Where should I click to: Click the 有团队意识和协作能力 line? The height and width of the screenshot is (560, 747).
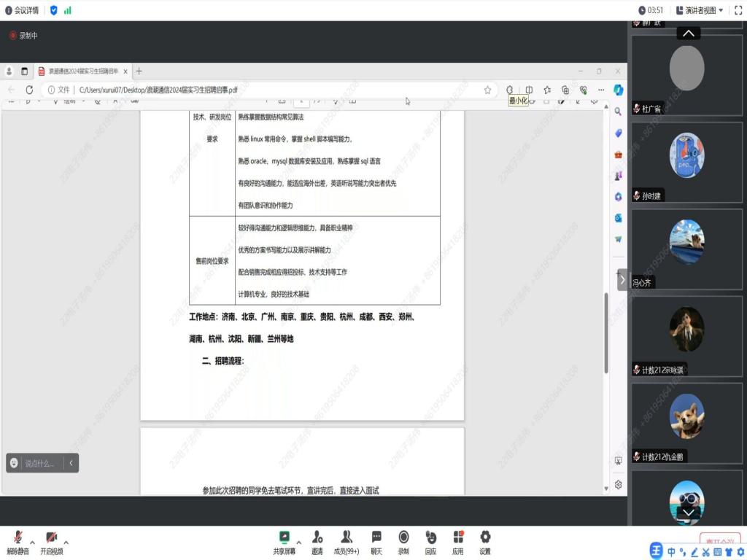pyautogui.click(x=266, y=206)
